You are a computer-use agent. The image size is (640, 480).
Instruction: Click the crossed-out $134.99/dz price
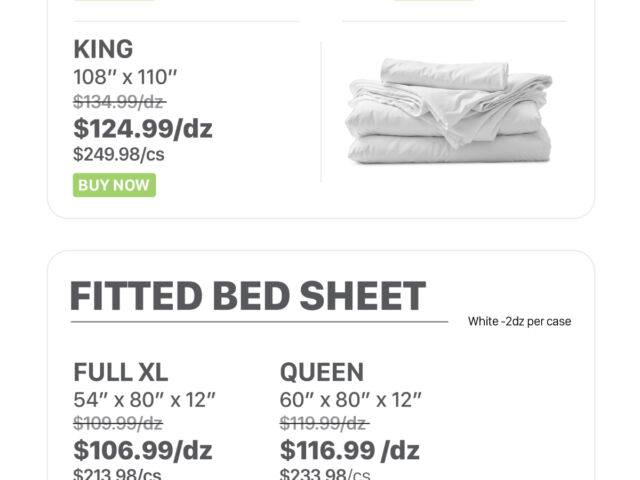tap(119, 101)
